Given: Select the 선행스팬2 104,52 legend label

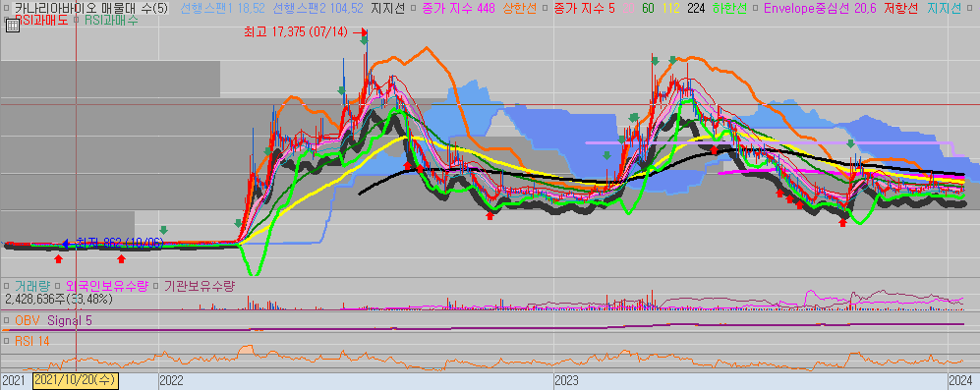Looking at the screenshot, I should coord(317,9).
